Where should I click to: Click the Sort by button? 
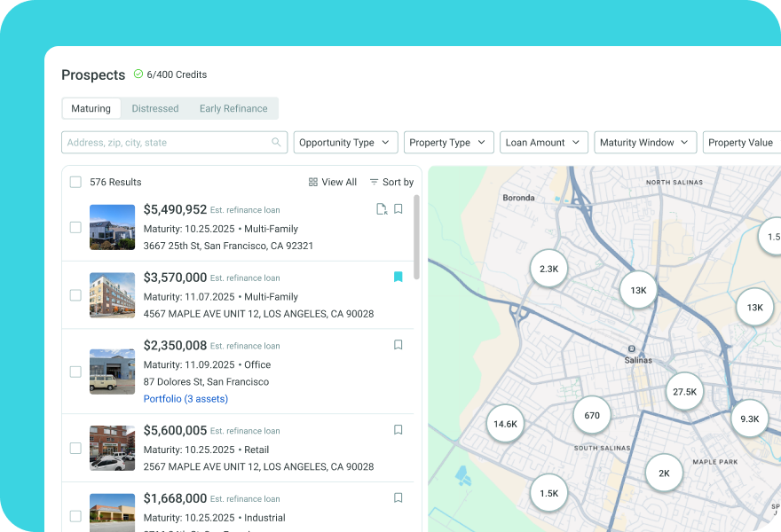(391, 182)
